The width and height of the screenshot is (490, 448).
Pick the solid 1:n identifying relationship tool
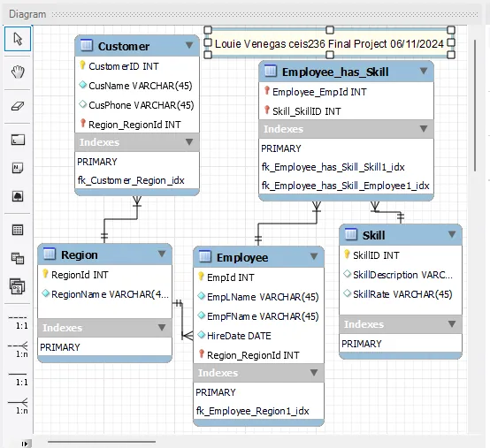tap(18, 406)
